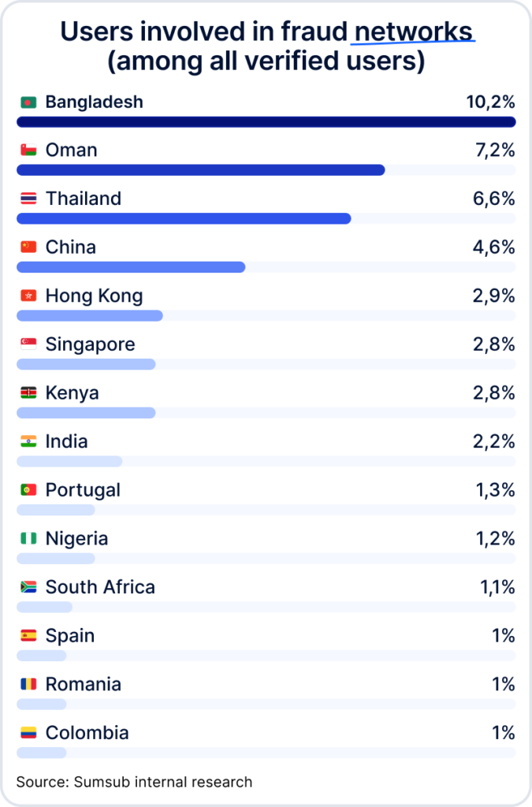This screenshot has width=532, height=807.
Task: Click the Thailand percentage bar
Action: (x=183, y=218)
